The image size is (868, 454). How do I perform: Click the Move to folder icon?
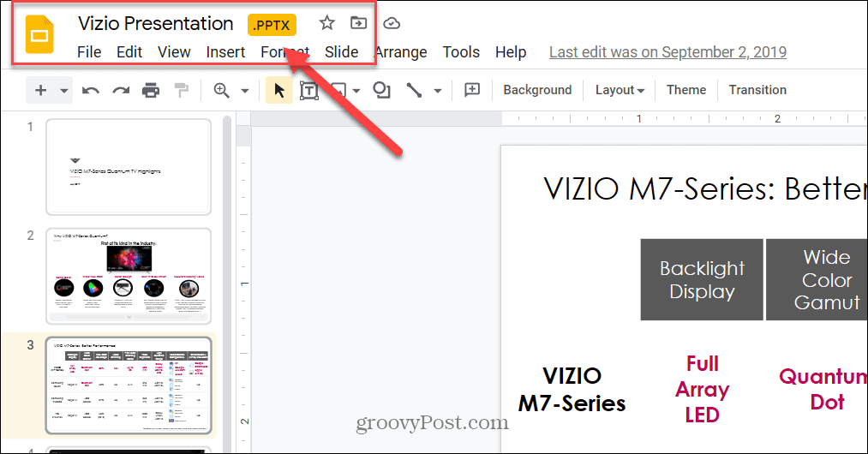pos(359,23)
